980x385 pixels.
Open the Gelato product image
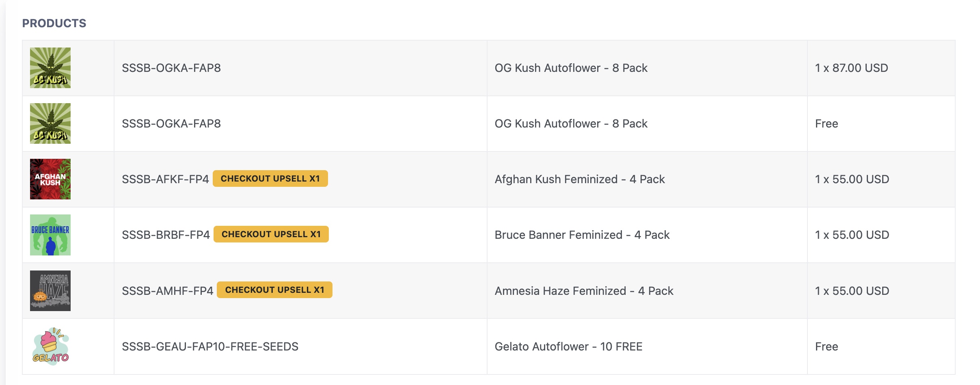click(50, 346)
